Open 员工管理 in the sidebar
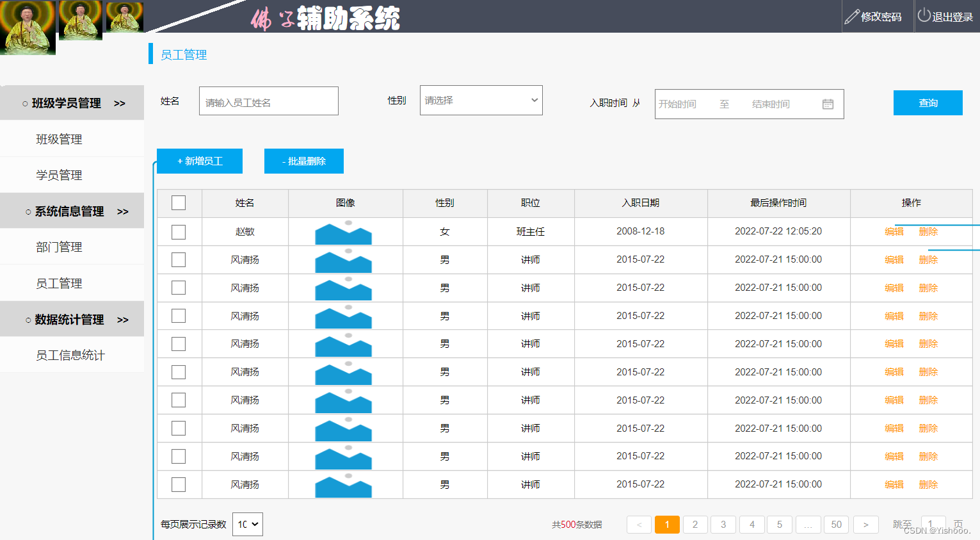 point(59,283)
